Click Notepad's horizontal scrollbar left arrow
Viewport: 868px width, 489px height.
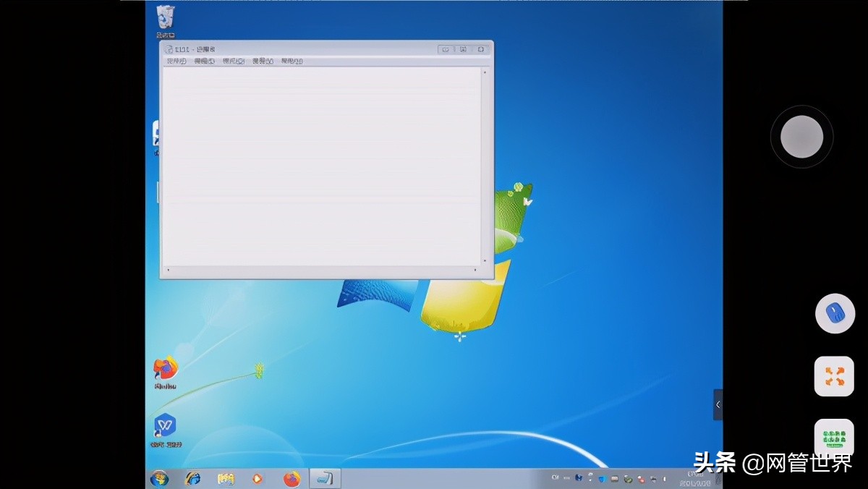(x=169, y=271)
